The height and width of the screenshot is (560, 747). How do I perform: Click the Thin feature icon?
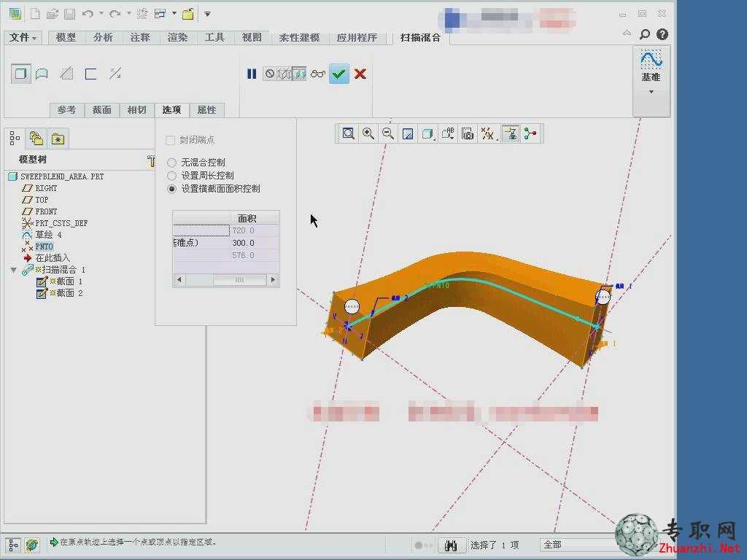[90, 74]
